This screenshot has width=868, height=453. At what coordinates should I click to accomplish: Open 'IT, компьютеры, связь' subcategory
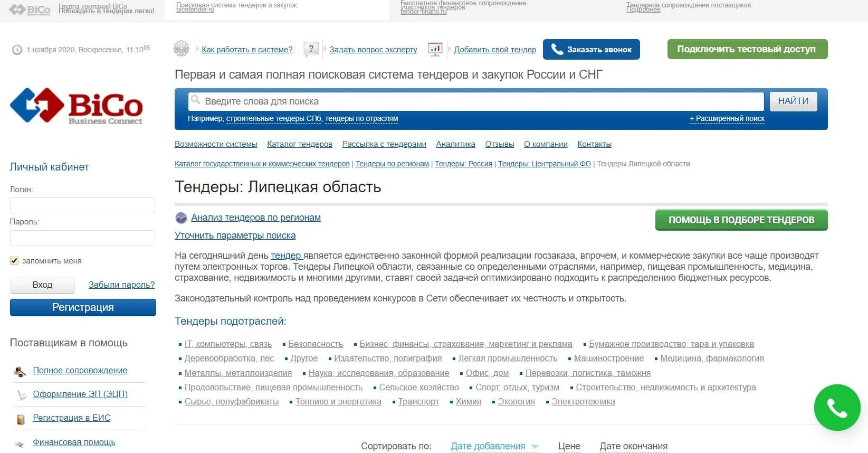(228, 344)
